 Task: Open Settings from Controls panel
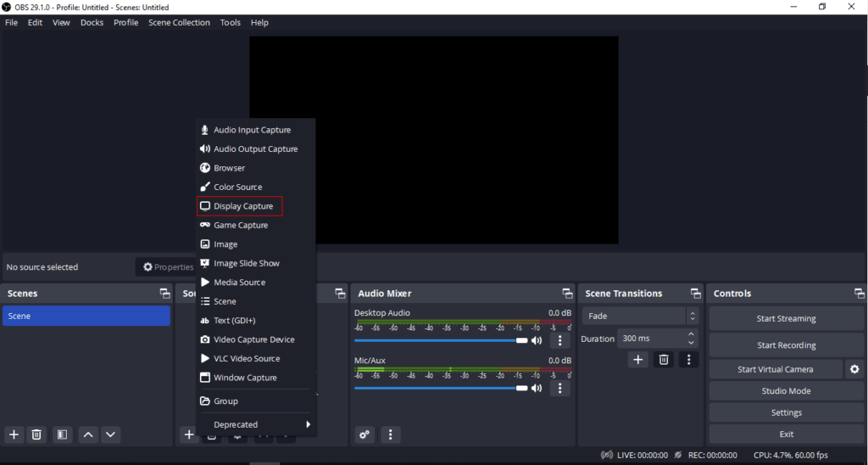[x=786, y=412]
